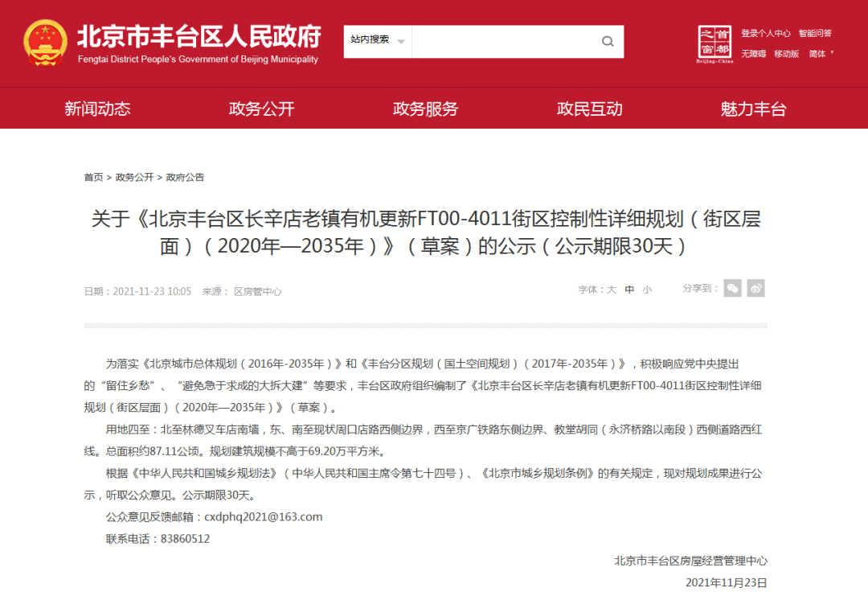Select 政民互动 in the navigation bar
868x596 pixels.
point(589,109)
